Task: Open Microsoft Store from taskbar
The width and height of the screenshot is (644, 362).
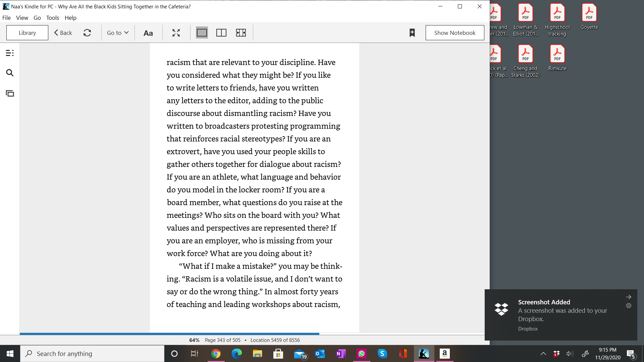Action: 278,354
